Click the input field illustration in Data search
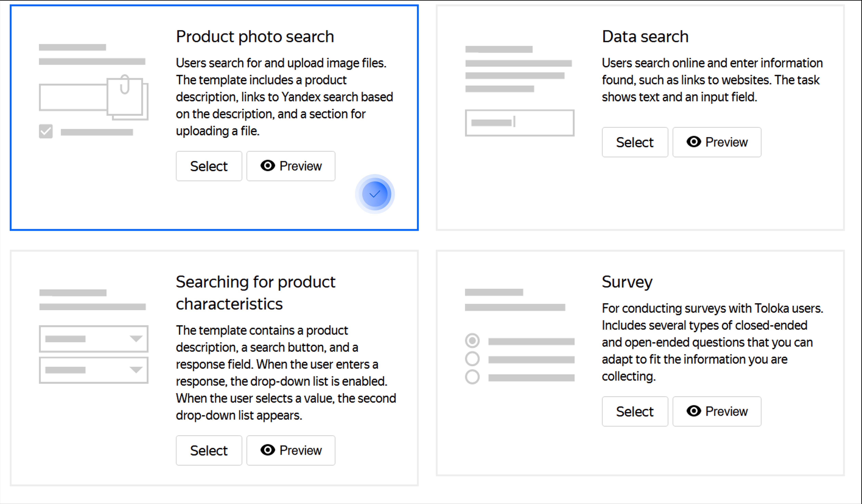862x504 pixels. (x=520, y=123)
